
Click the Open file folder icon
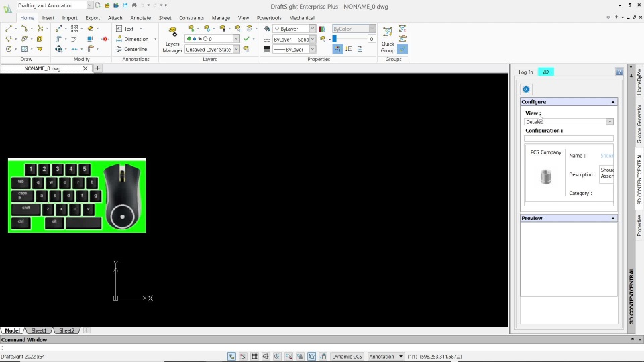pos(107,5)
